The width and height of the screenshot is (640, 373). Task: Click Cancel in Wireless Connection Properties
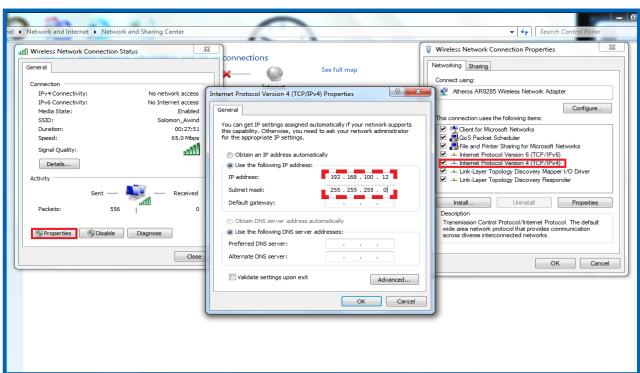[x=600, y=263]
